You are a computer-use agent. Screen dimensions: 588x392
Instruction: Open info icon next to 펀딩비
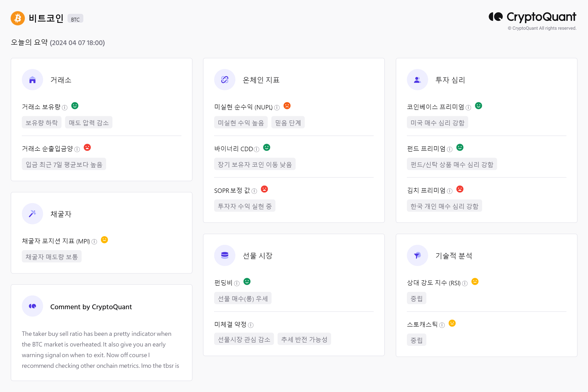tap(237, 283)
